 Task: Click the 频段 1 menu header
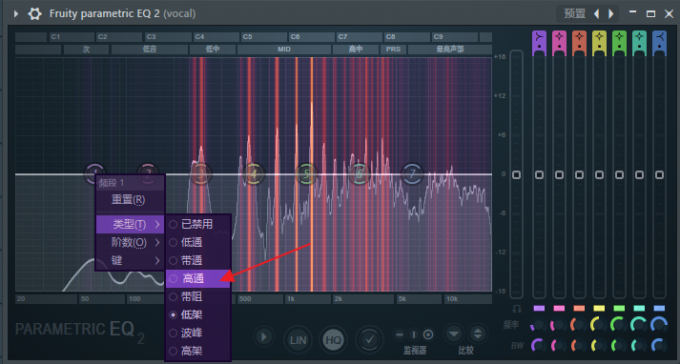point(130,183)
